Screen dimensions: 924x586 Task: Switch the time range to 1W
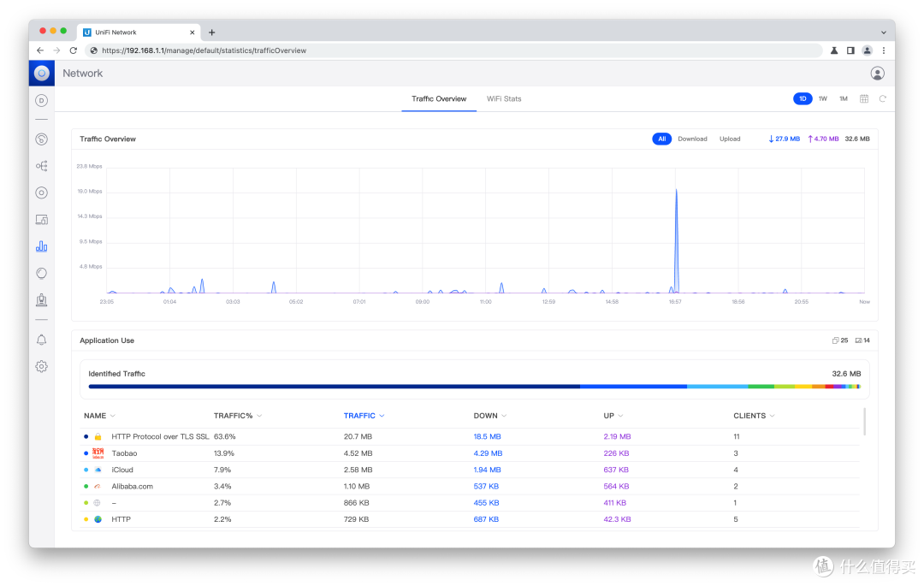822,98
